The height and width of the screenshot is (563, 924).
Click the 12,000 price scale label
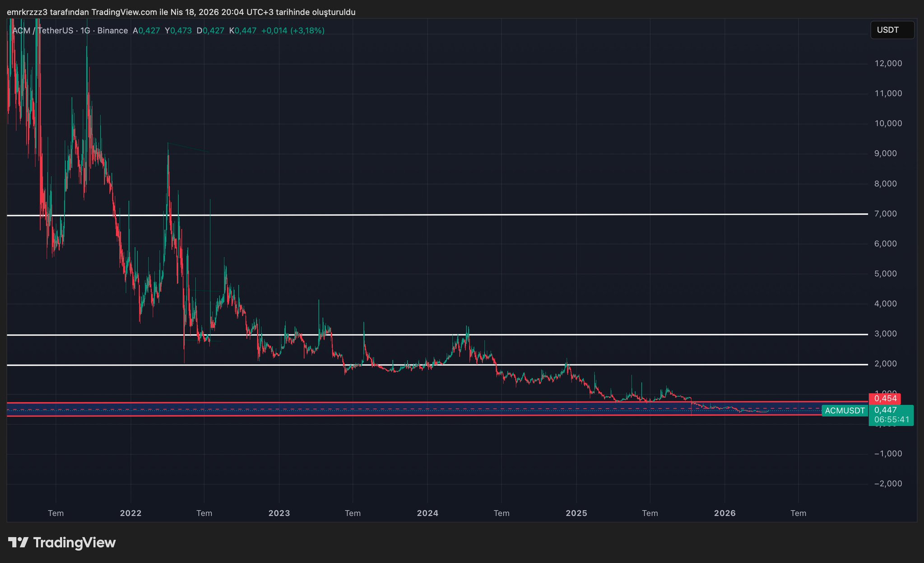tap(888, 64)
